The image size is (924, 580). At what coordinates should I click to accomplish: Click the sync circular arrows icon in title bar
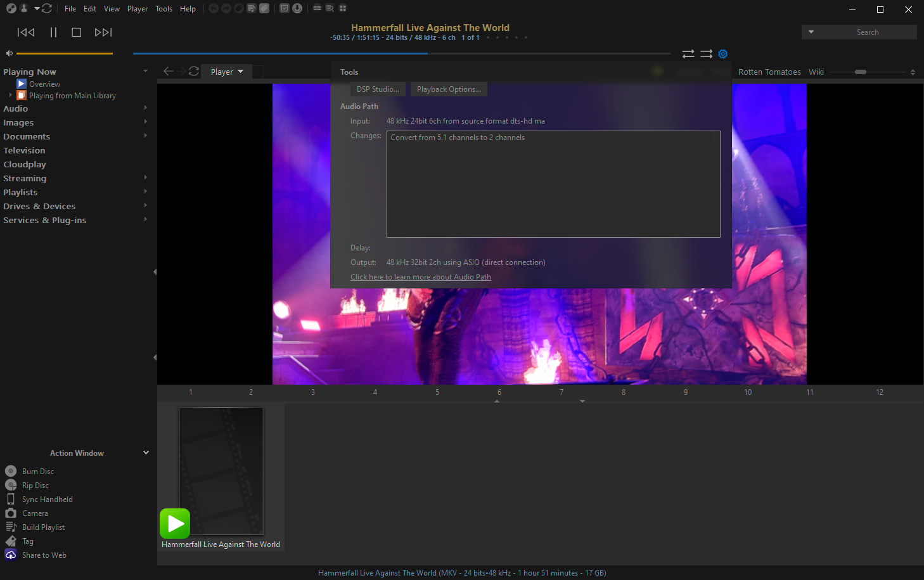point(47,8)
